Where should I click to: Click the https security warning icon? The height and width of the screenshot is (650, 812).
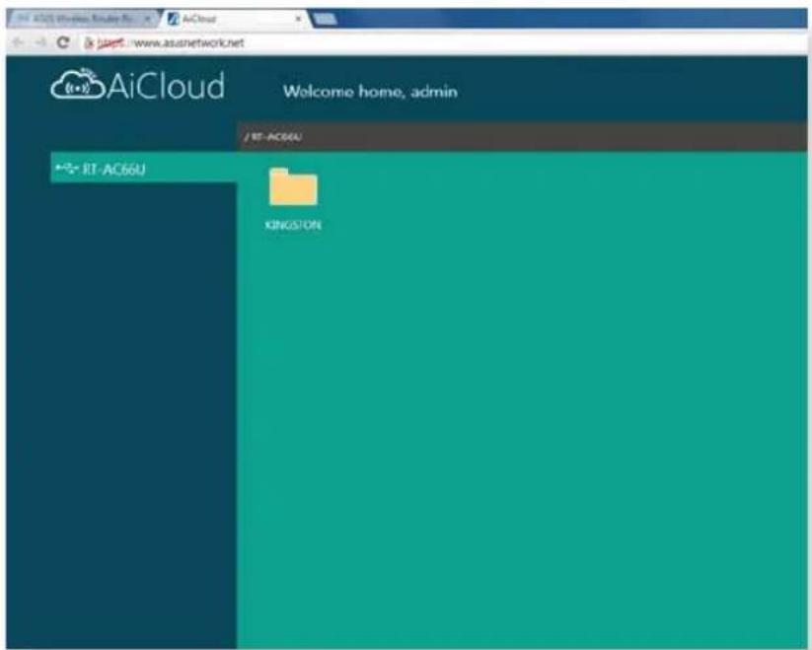tap(89, 42)
